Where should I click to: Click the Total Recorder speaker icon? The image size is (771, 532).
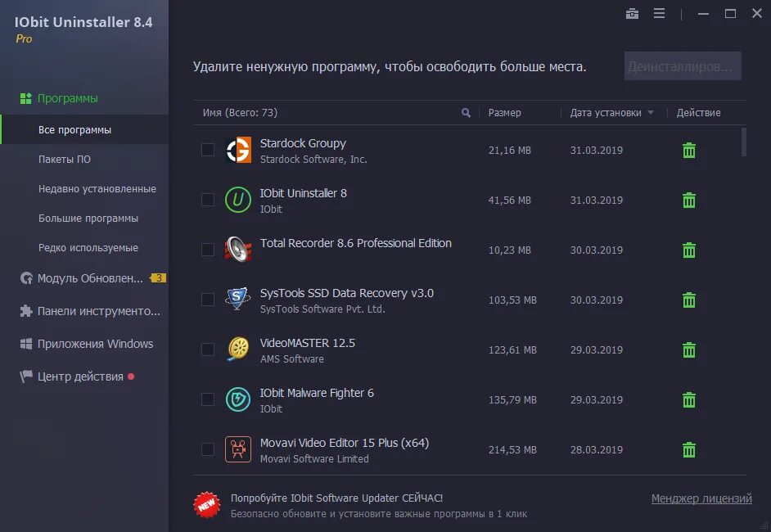click(x=238, y=250)
